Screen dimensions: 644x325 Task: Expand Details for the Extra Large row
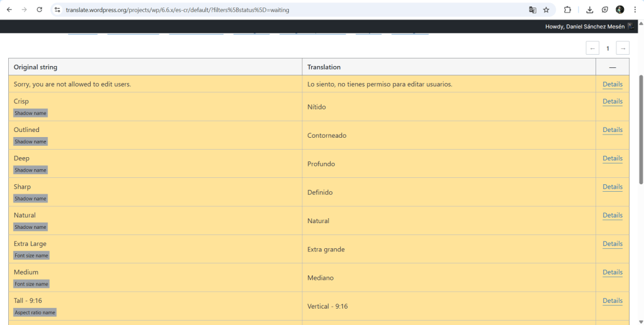[612, 244]
